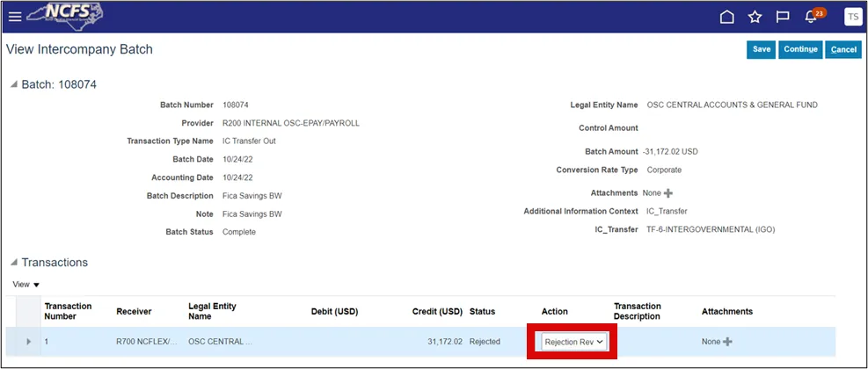The image size is (868, 369).
Task: Collapse the Transactions section
Action: point(13,263)
